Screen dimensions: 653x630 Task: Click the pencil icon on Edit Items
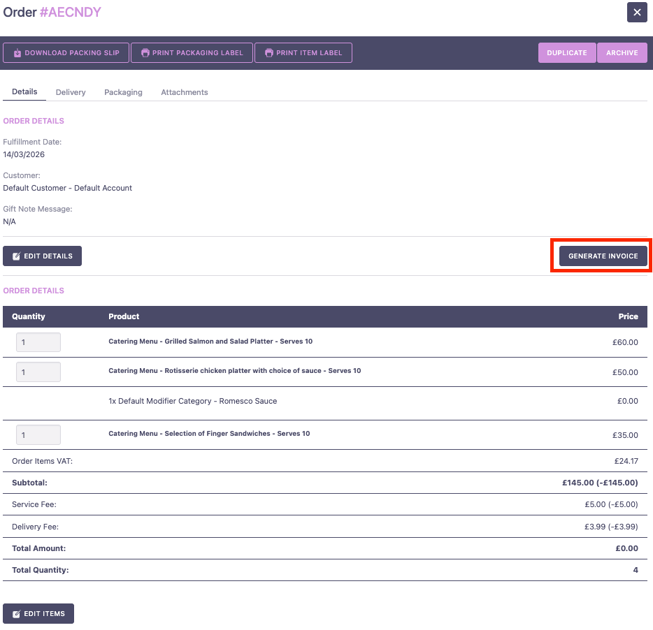coord(16,614)
